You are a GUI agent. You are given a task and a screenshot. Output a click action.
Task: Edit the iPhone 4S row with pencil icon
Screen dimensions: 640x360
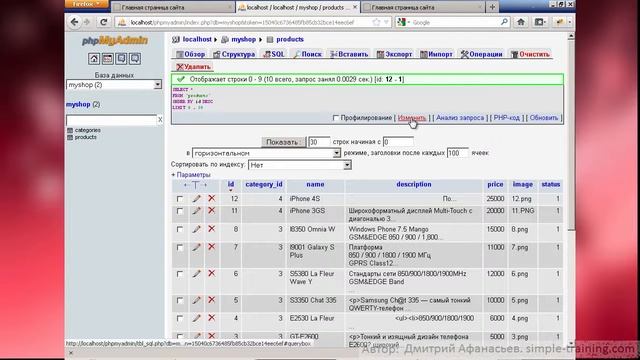tap(196, 199)
